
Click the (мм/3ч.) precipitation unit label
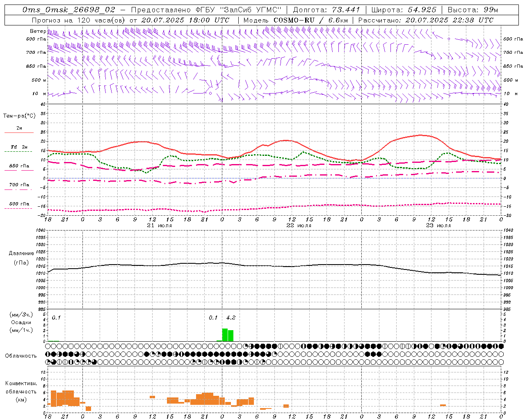tap(21, 315)
